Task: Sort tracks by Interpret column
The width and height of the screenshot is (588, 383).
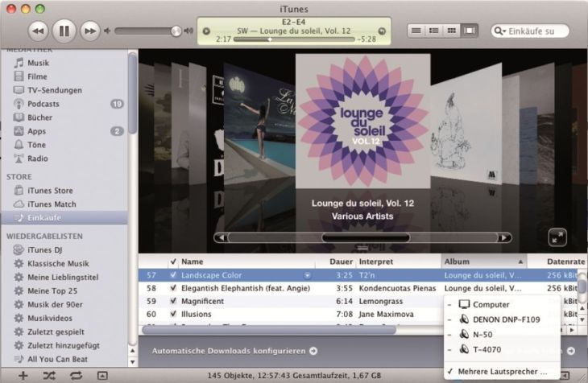Action: click(x=398, y=262)
